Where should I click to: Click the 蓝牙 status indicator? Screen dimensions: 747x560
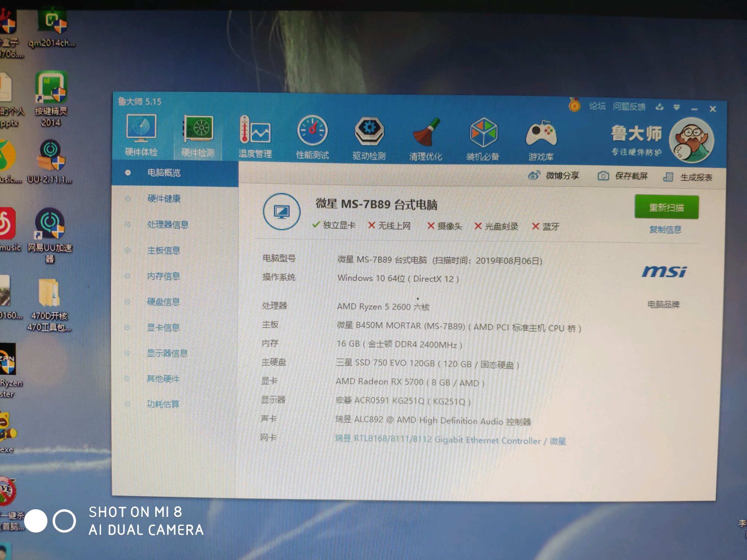point(546,227)
